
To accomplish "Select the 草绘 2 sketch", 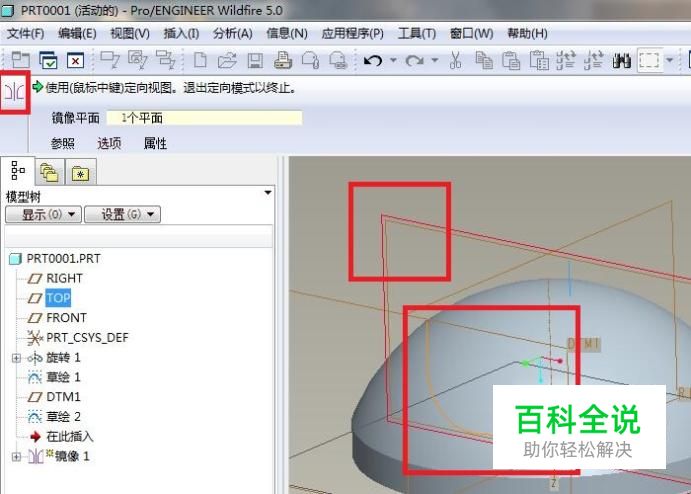I will pos(63,416).
